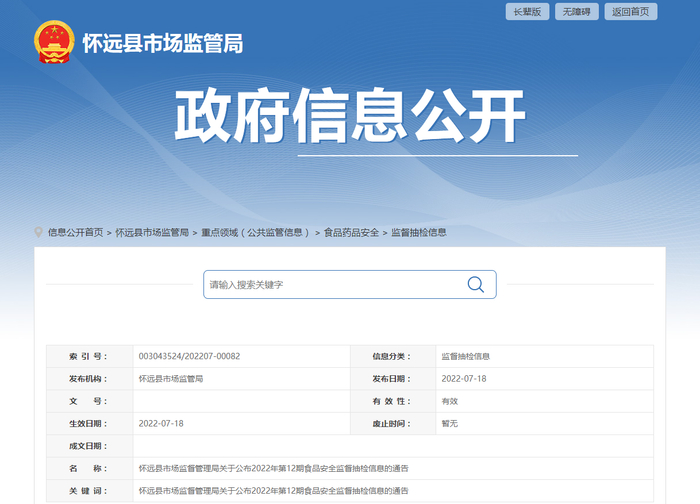Open 食品药品安全 breadcrumb link
This screenshot has height=504, width=700.
point(351,232)
